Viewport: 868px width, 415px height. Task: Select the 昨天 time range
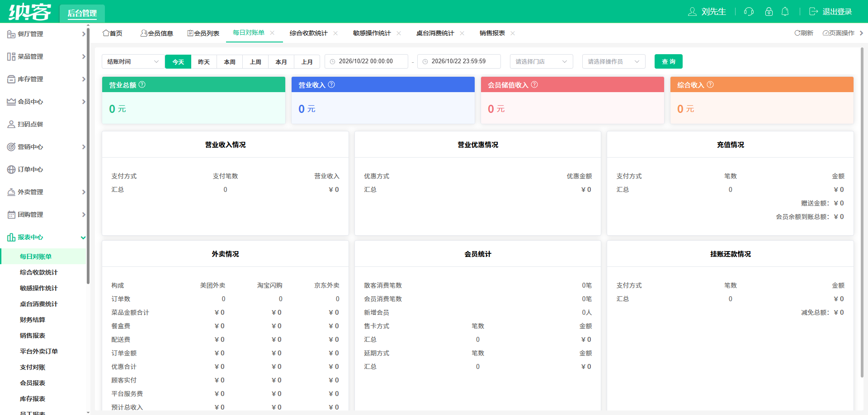pos(204,61)
